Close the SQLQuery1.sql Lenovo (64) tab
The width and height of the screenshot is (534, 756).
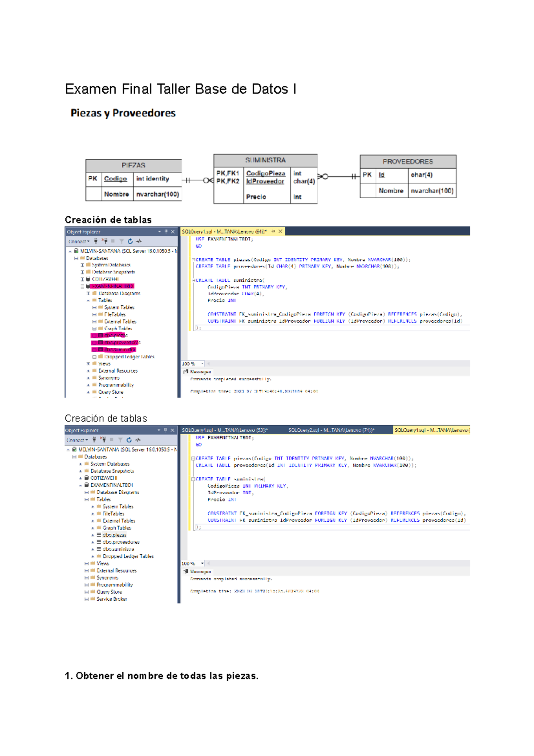click(x=280, y=232)
